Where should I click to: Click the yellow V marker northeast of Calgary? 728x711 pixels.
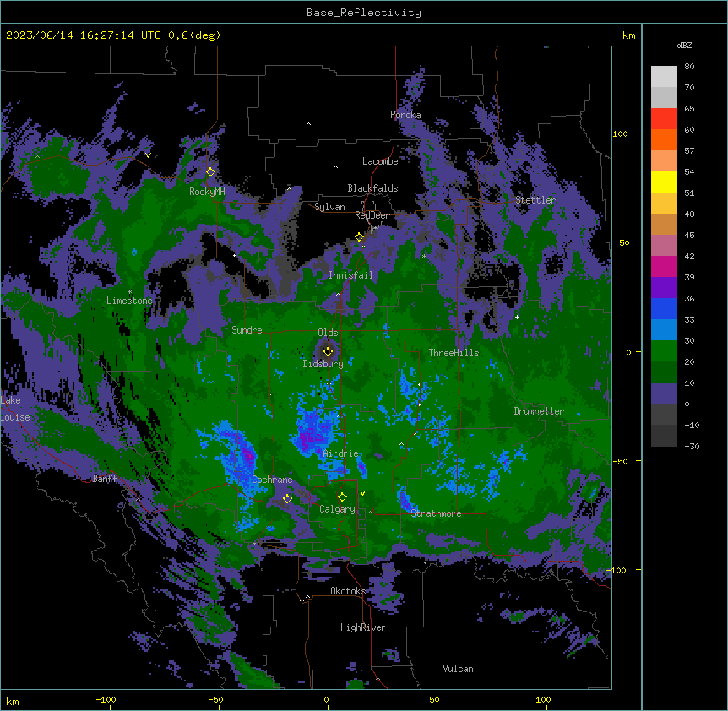362,493
